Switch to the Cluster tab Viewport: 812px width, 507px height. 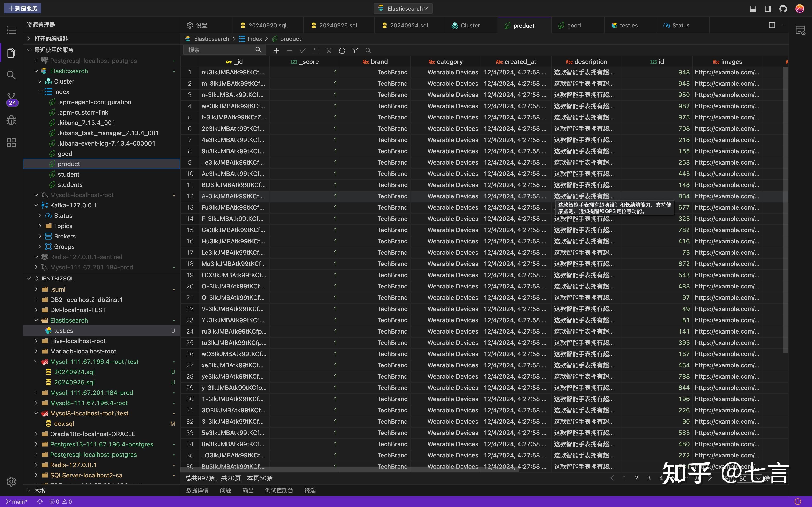coord(470,26)
